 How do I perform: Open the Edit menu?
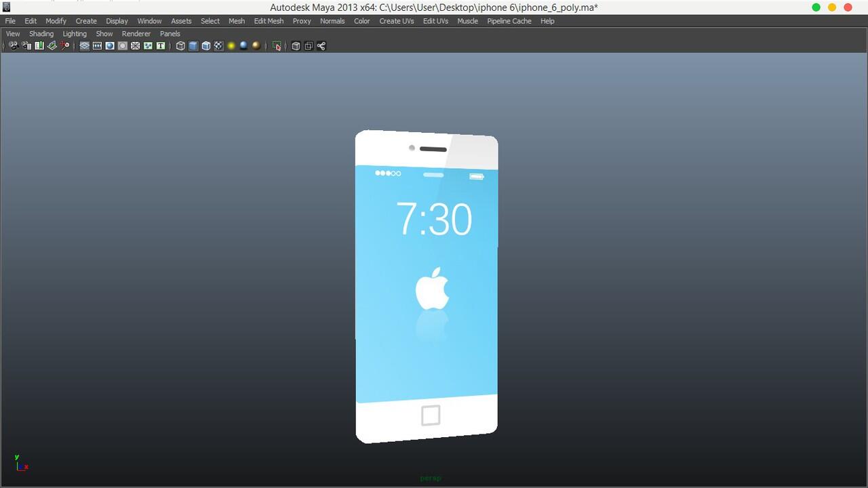click(x=31, y=21)
